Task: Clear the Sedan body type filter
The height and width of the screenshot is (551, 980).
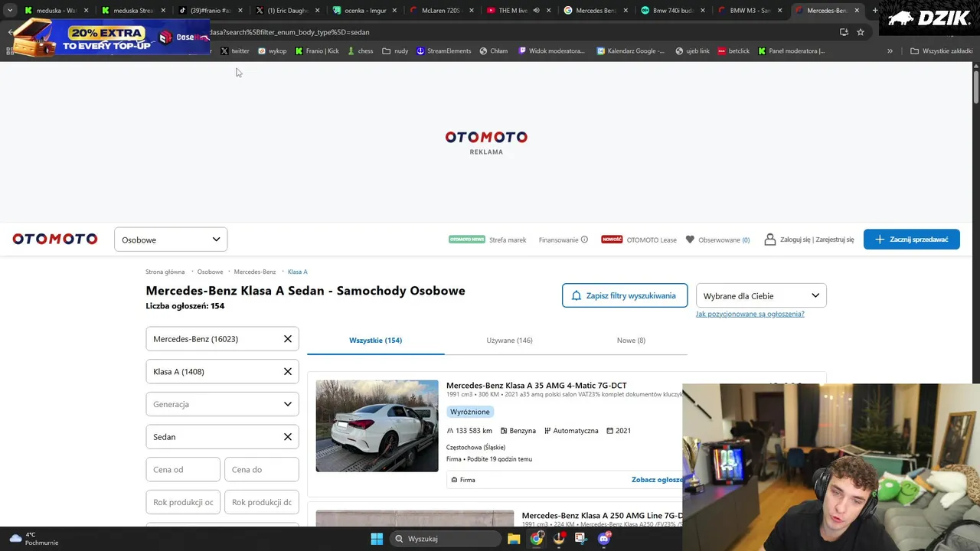Action: pyautogui.click(x=288, y=437)
